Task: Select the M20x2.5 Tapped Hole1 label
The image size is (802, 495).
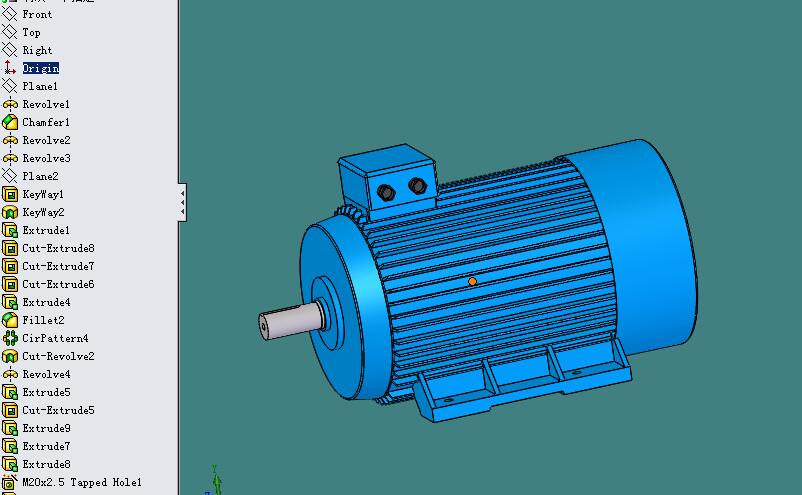Action: click(82, 482)
